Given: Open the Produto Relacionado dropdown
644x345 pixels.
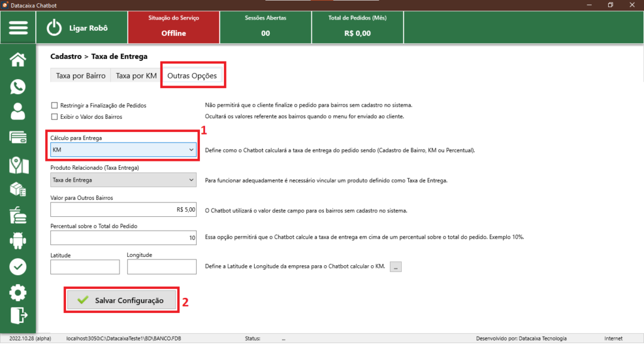Looking at the screenshot, I should [124, 180].
